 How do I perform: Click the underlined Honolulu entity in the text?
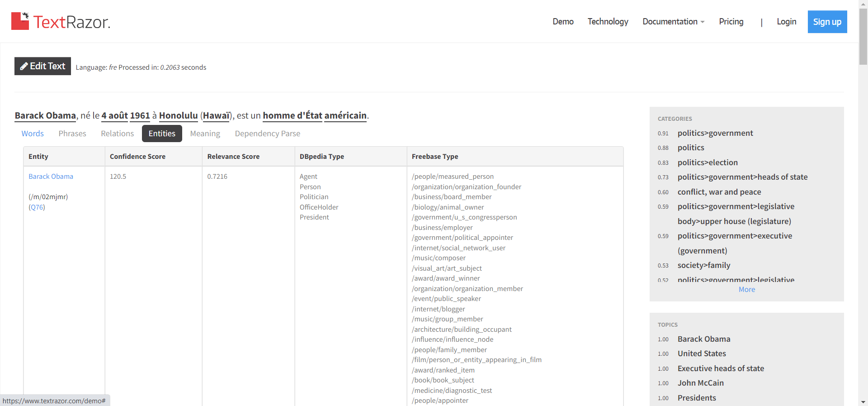pyautogui.click(x=178, y=116)
